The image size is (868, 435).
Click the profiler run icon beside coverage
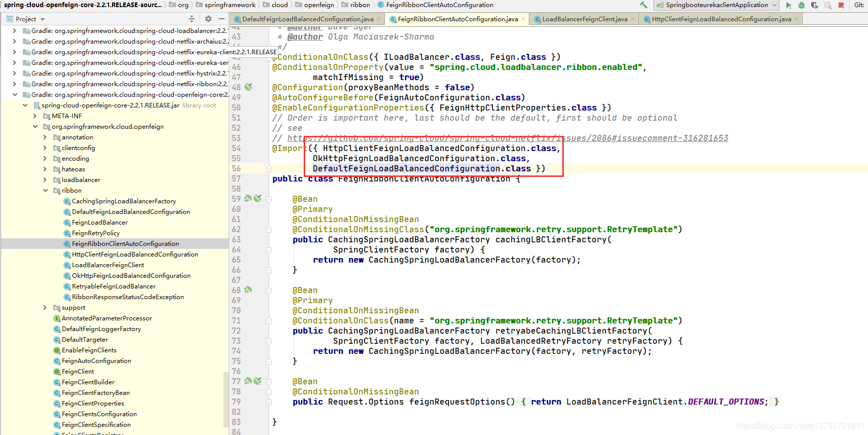coord(828,5)
